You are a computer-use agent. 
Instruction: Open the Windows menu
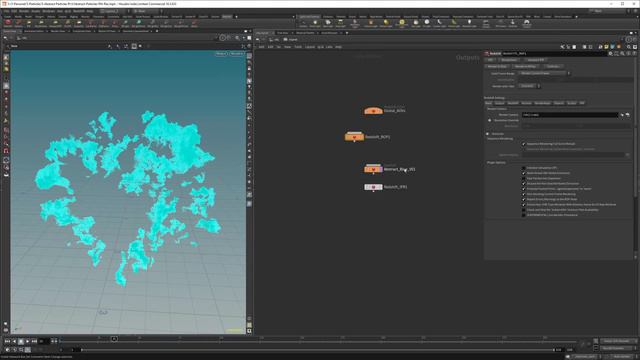tap(48, 11)
